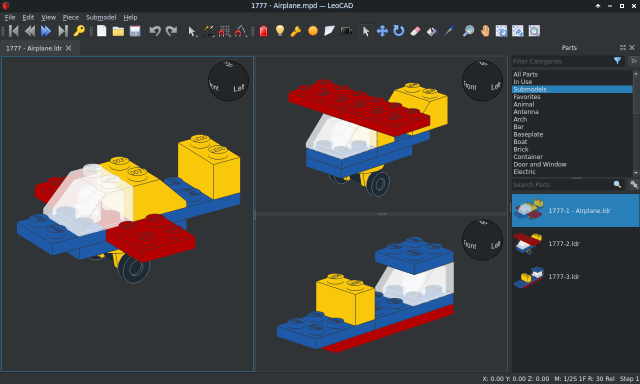The width and height of the screenshot is (640, 384).
Task: Activate the Paint bucket tool
Action: point(432,31)
